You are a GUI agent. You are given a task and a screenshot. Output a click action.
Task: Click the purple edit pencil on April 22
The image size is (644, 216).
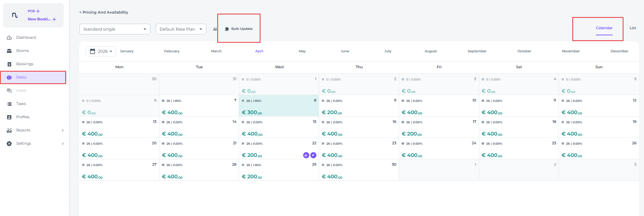[313, 155]
